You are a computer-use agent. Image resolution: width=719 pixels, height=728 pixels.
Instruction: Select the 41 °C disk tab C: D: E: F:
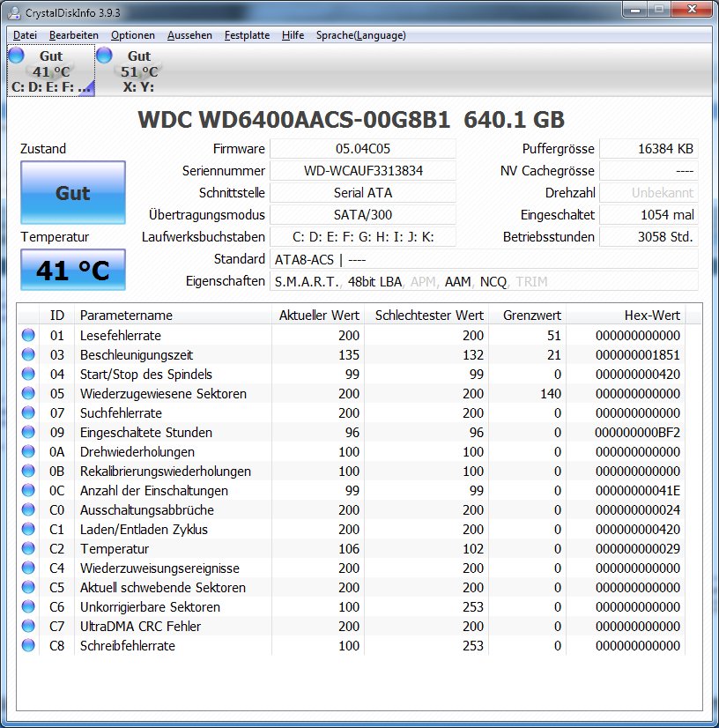51,71
